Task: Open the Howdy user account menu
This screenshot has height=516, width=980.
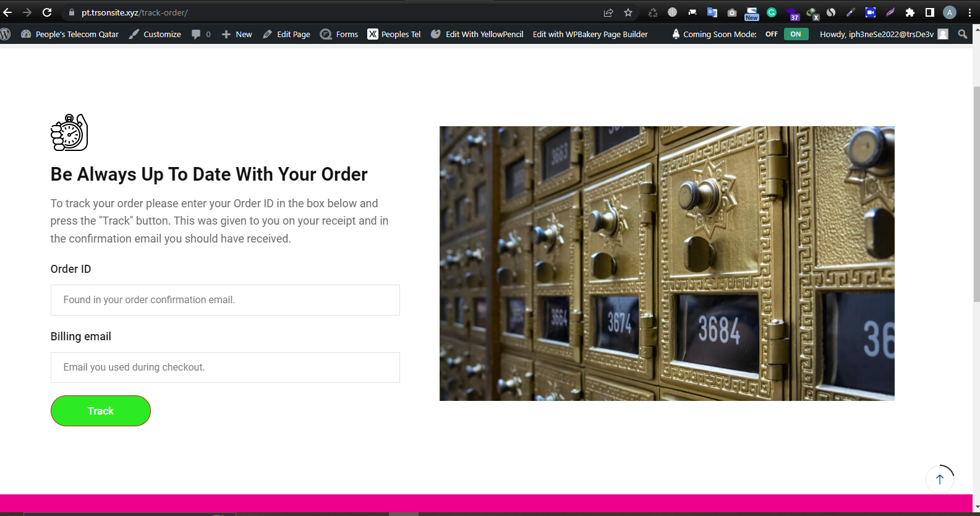Action: pos(884,34)
